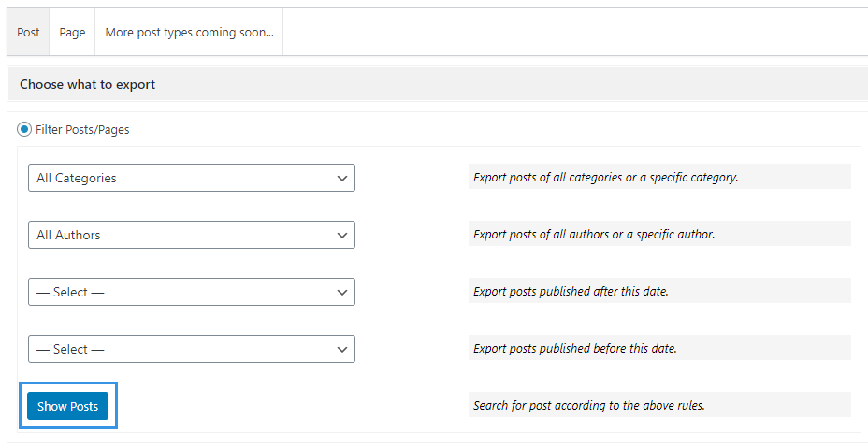Switch to the Page tab
Image resolution: width=868 pixels, height=448 pixels.
[72, 32]
